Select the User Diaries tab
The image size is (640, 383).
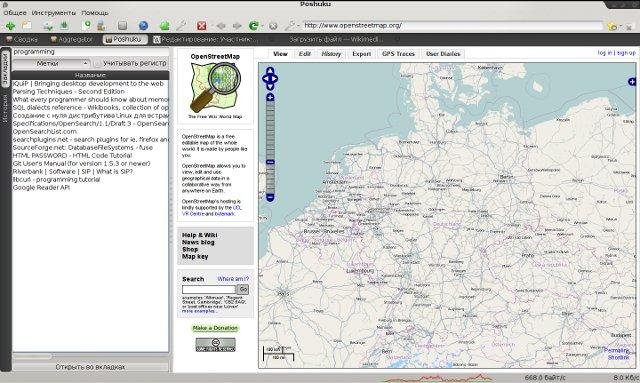click(443, 54)
